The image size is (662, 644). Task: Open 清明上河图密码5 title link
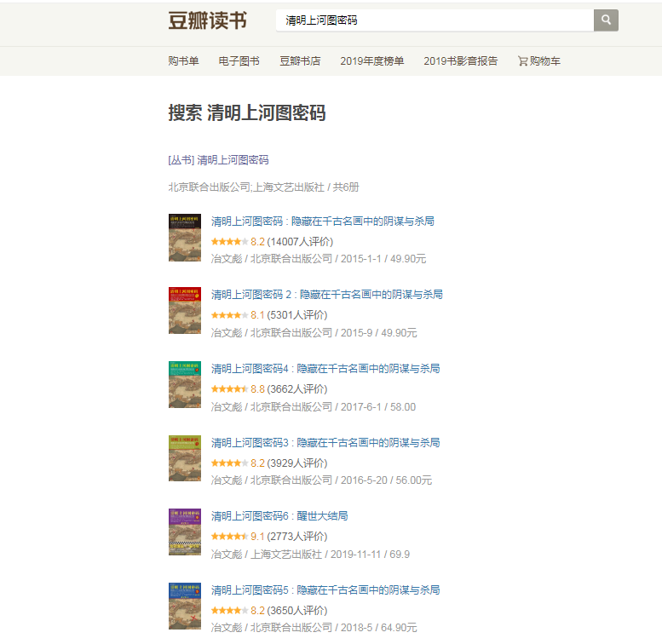coord(325,590)
